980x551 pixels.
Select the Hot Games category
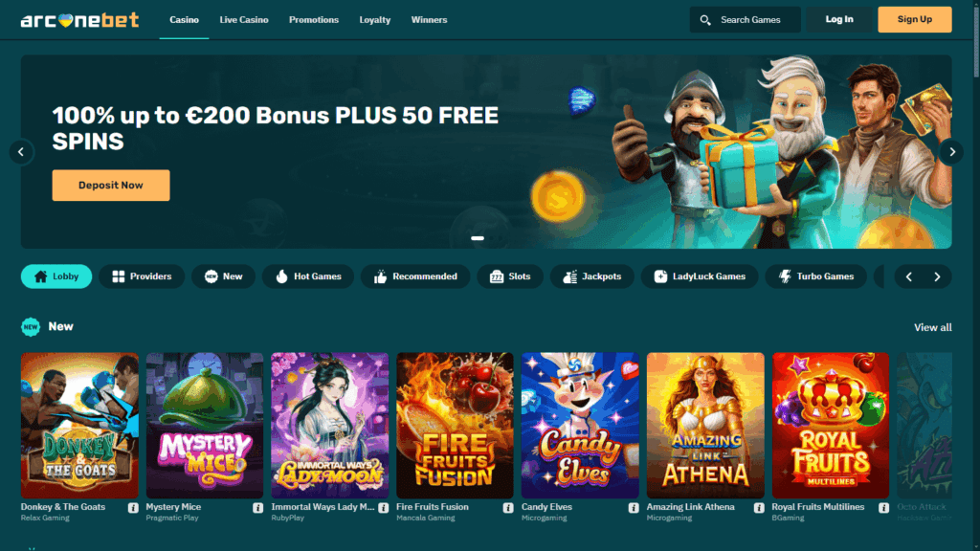point(308,276)
